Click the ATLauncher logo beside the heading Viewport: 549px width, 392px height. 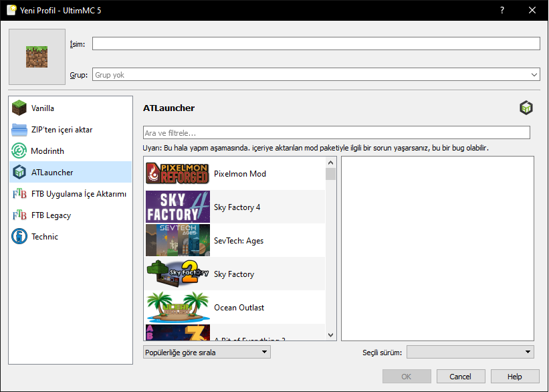[526, 108]
